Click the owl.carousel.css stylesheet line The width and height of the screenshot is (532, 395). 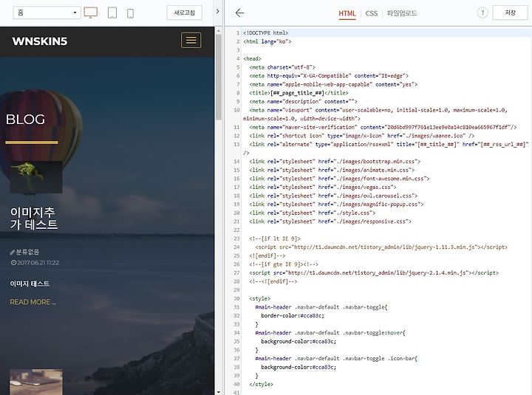pos(333,196)
